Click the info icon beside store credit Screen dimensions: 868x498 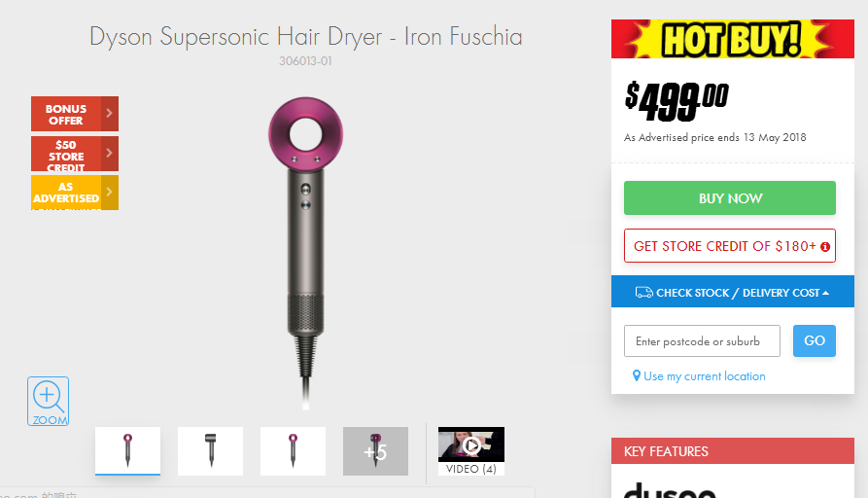pos(825,247)
